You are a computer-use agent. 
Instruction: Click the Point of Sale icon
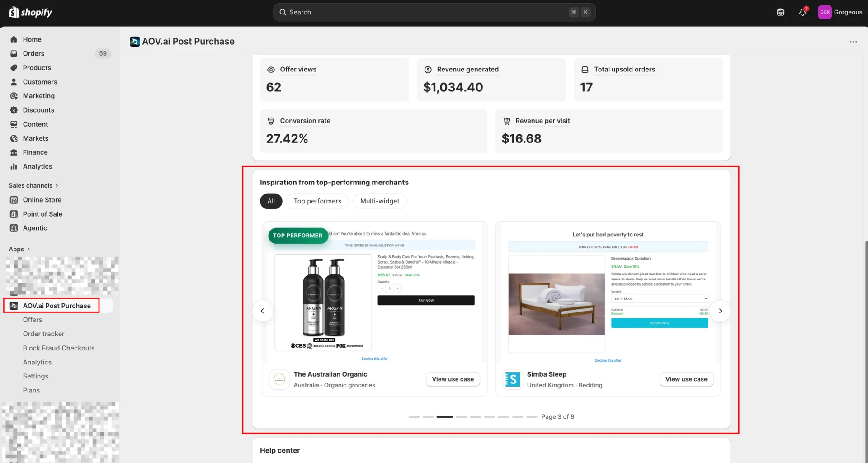coord(14,214)
